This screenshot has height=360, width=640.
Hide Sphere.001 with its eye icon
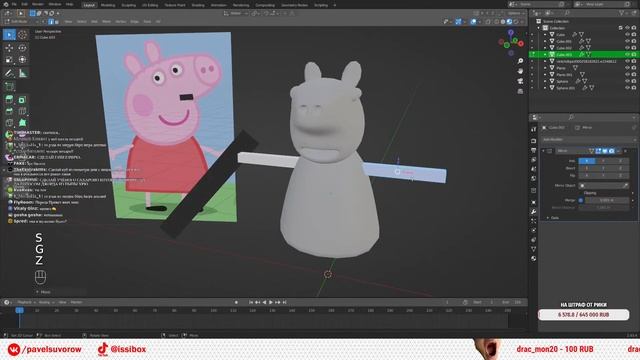pyautogui.click(x=627, y=88)
